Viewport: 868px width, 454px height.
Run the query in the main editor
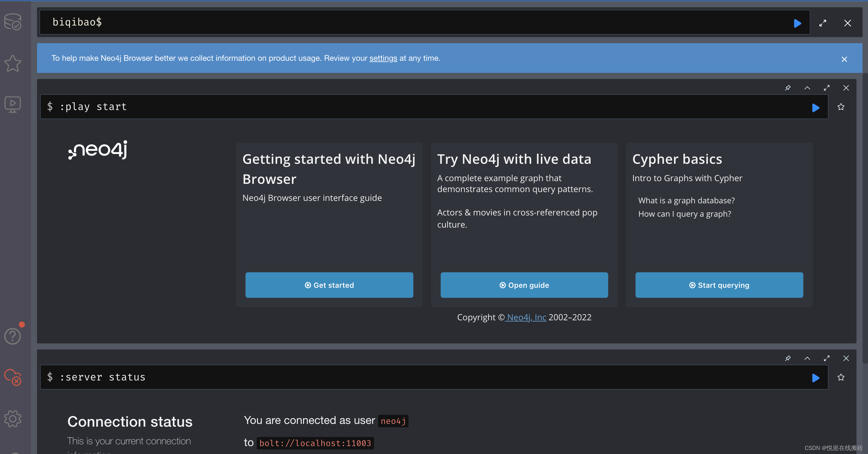797,23
